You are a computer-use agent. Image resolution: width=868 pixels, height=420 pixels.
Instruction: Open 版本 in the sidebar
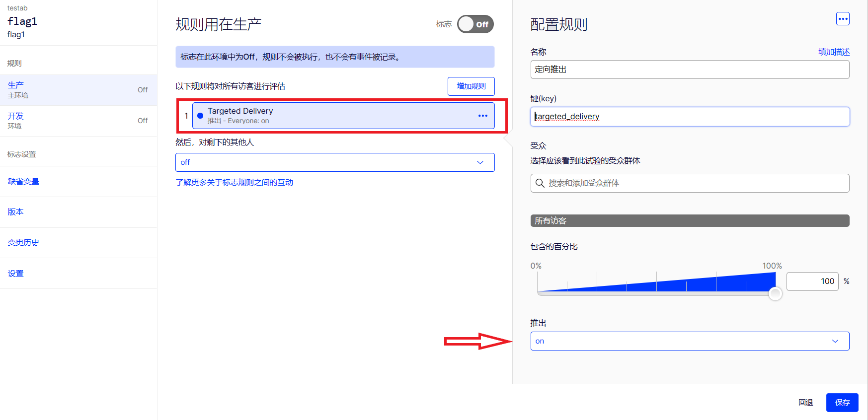[x=15, y=212]
